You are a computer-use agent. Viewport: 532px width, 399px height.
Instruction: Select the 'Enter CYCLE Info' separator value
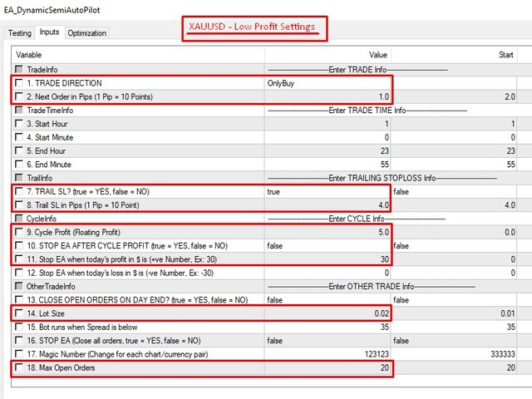pyautogui.click(x=357, y=219)
